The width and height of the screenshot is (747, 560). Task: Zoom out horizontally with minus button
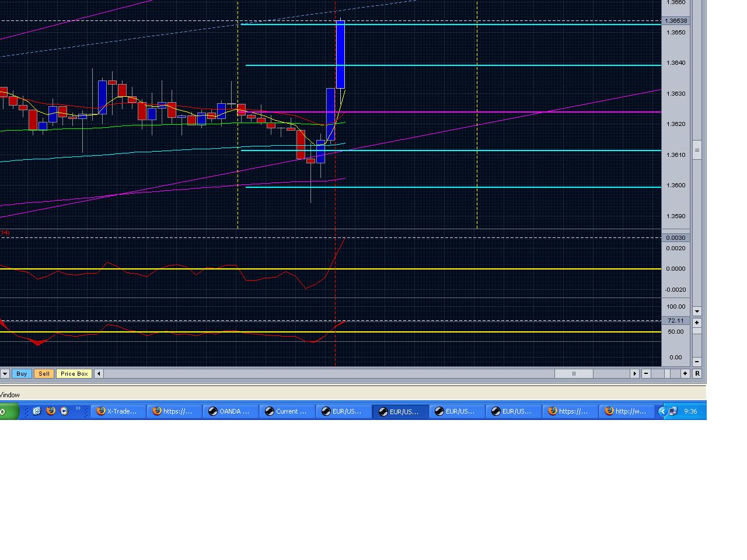coord(646,373)
